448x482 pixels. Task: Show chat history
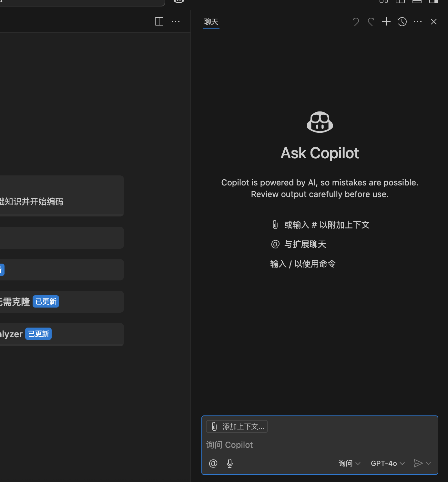pos(402,22)
